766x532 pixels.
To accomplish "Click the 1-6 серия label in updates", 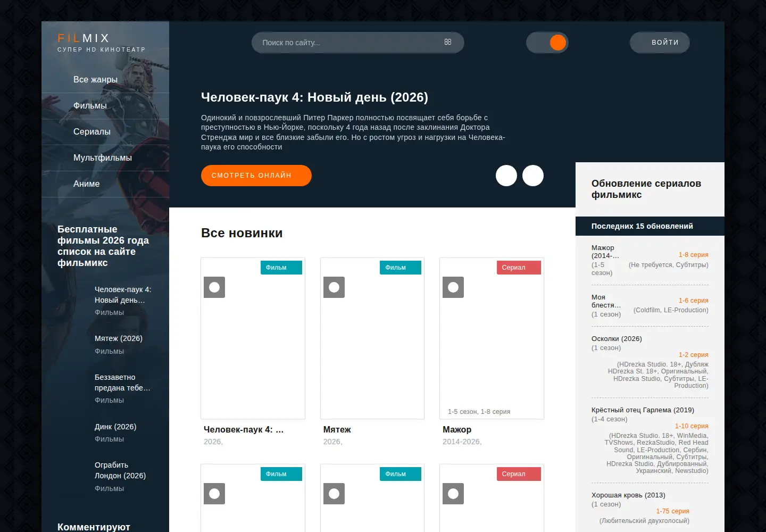I will point(693,301).
